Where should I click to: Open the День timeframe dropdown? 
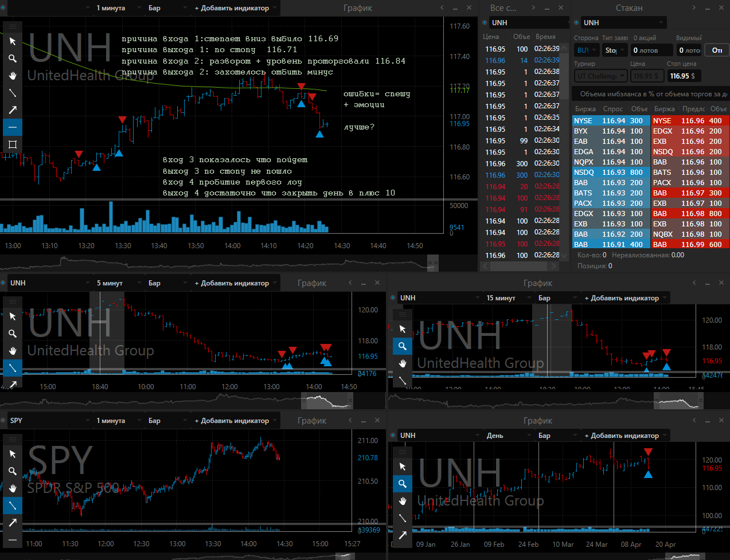tap(508, 436)
